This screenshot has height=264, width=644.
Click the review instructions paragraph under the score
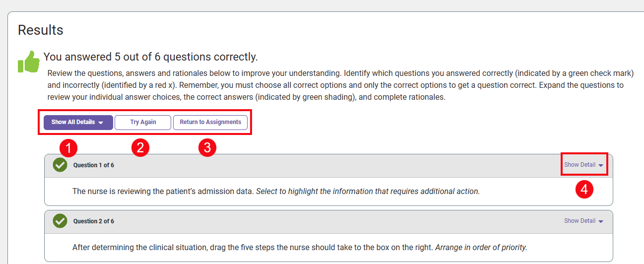coord(340,85)
